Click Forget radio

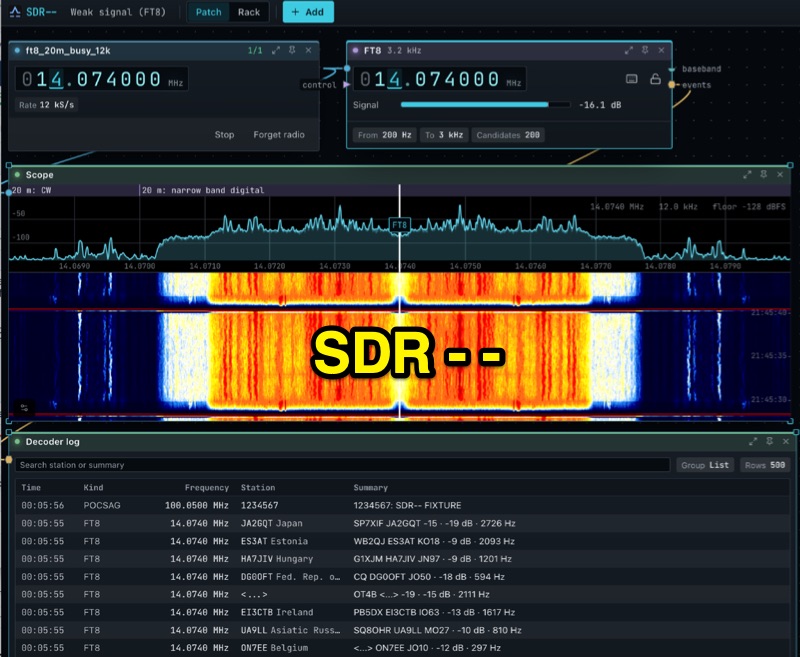tap(279, 135)
